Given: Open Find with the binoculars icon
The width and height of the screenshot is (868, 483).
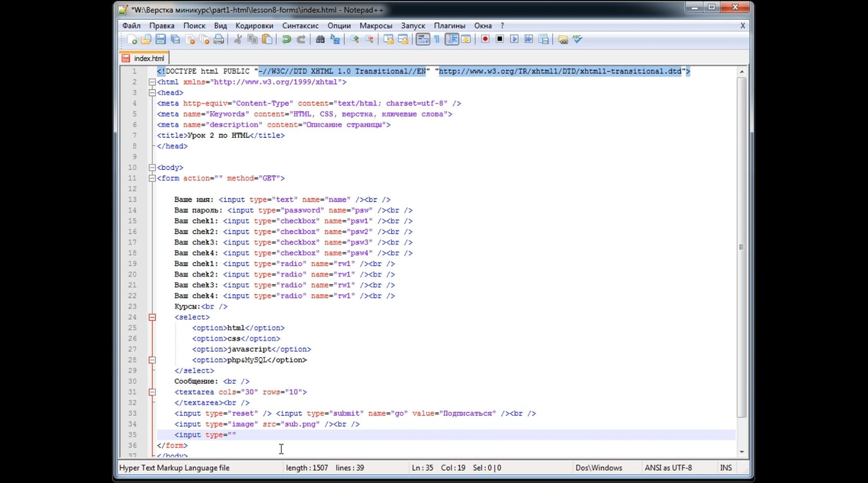Looking at the screenshot, I should [320, 40].
